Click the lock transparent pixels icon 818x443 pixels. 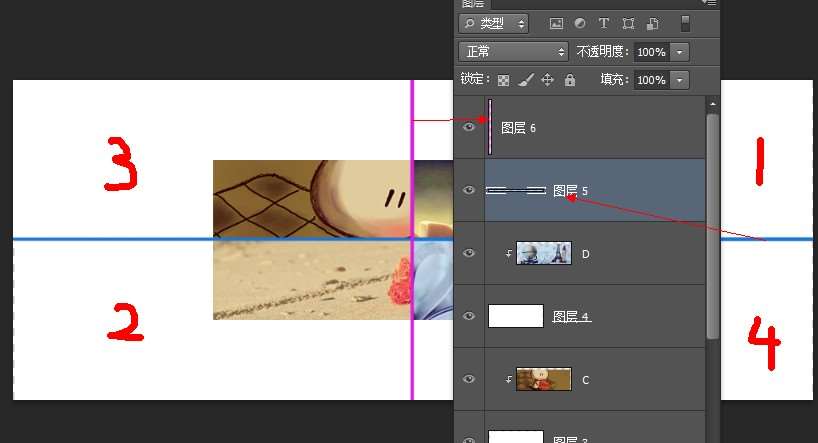coord(504,80)
